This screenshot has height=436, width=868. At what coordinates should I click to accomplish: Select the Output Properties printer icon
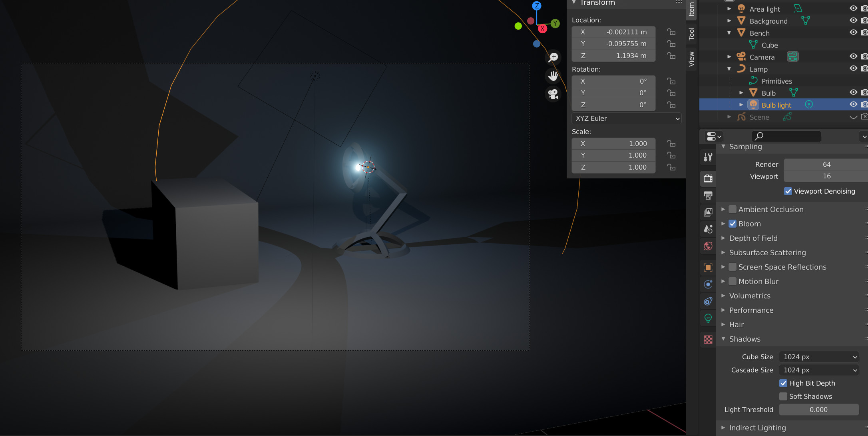tap(708, 196)
